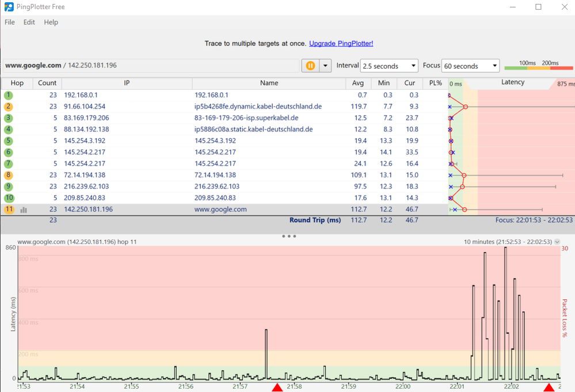The height and width of the screenshot is (392, 575).
Task: Open the Help menu
Action: 51,22
